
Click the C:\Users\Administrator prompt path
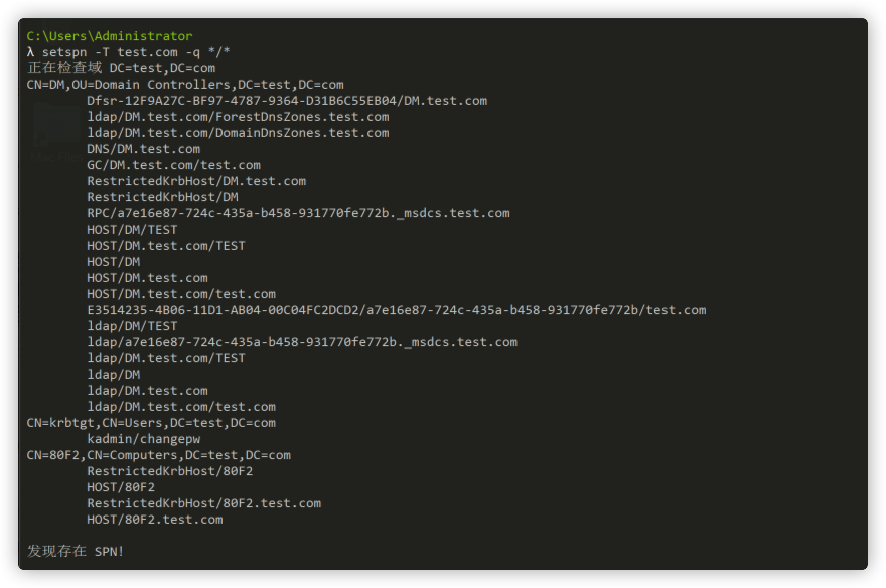110,36
